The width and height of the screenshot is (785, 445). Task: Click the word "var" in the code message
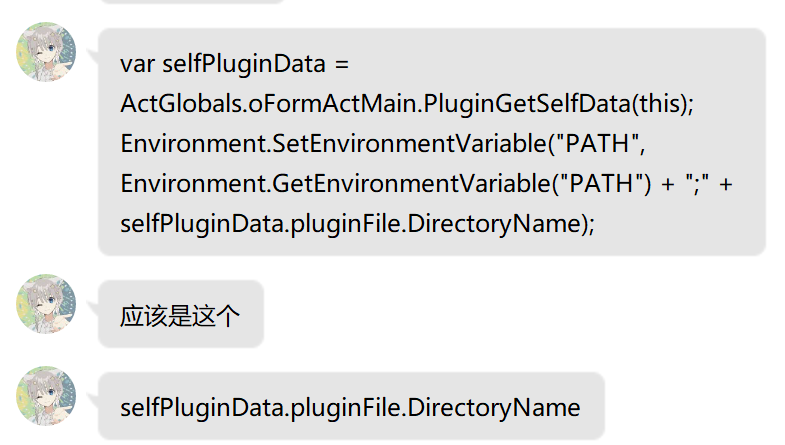137,64
